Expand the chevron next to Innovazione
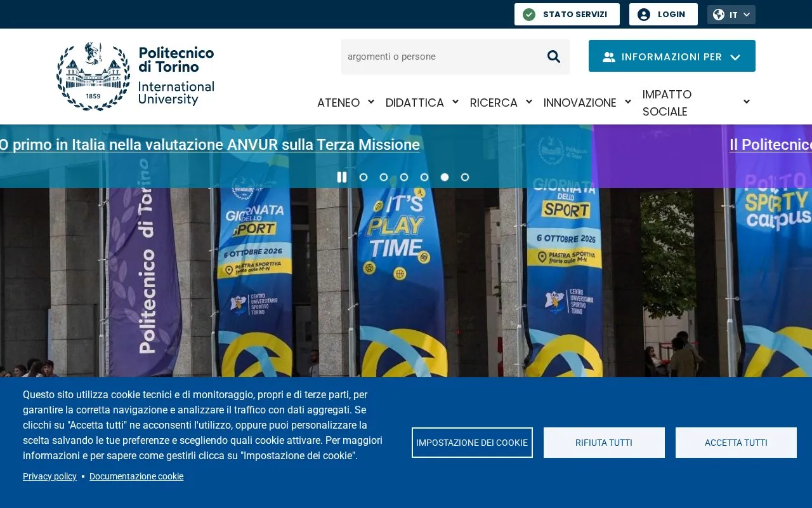The image size is (812, 508). pos(628,102)
